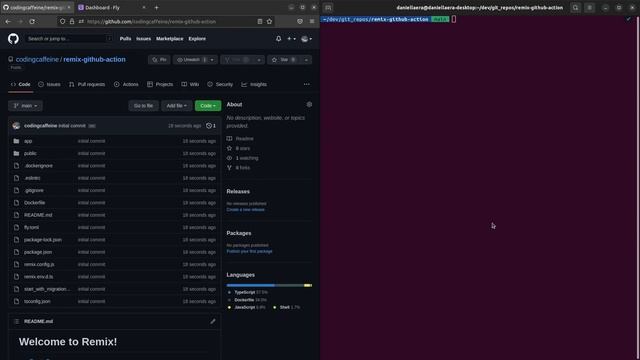Open Issues in the GitHub header

pyautogui.click(x=143, y=39)
